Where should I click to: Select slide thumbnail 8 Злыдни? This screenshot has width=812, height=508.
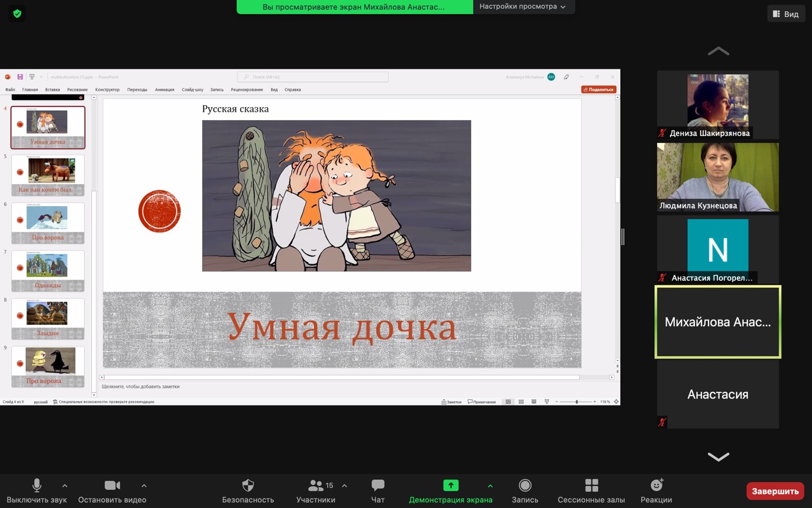pos(48,318)
